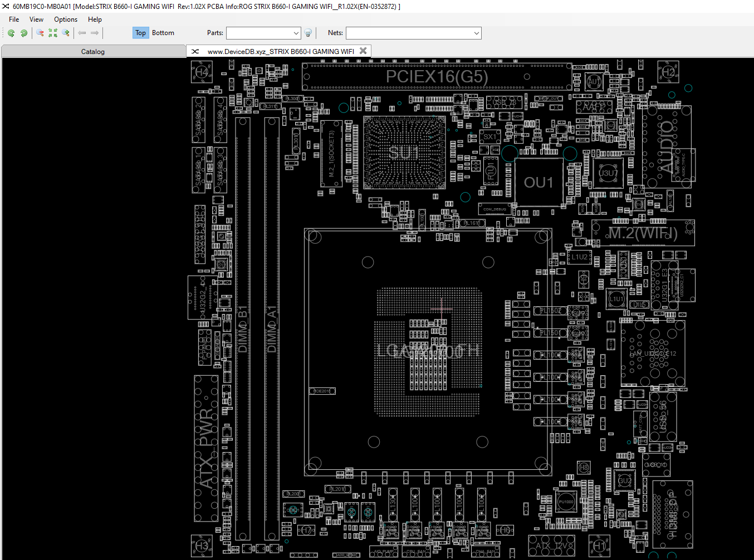Select mounting hole H2
The height and width of the screenshot is (560, 754).
[668, 72]
